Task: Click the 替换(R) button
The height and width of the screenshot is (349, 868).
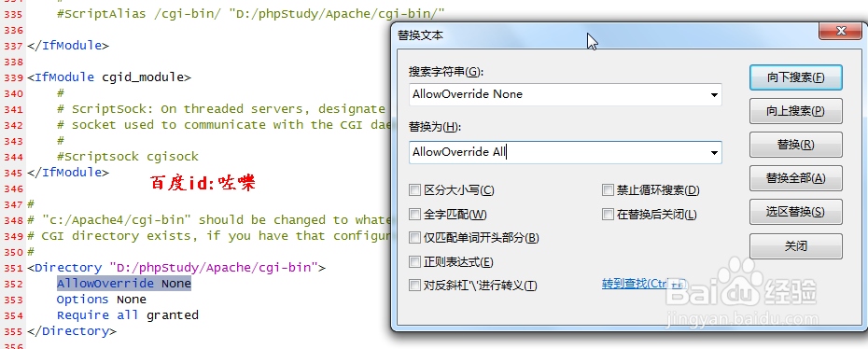Action: 795,145
